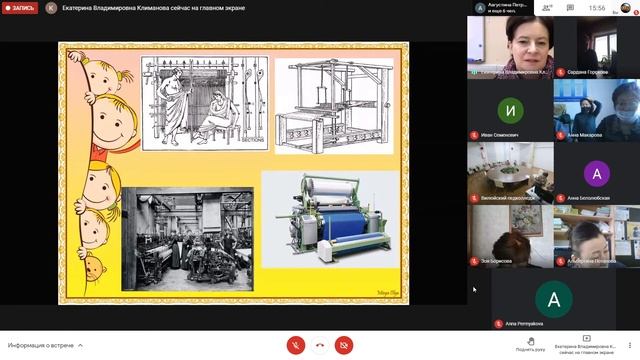The height and width of the screenshot is (360, 640).
Task: Click muted mic icon beside Anna Pestryakova
Action: tap(498, 324)
